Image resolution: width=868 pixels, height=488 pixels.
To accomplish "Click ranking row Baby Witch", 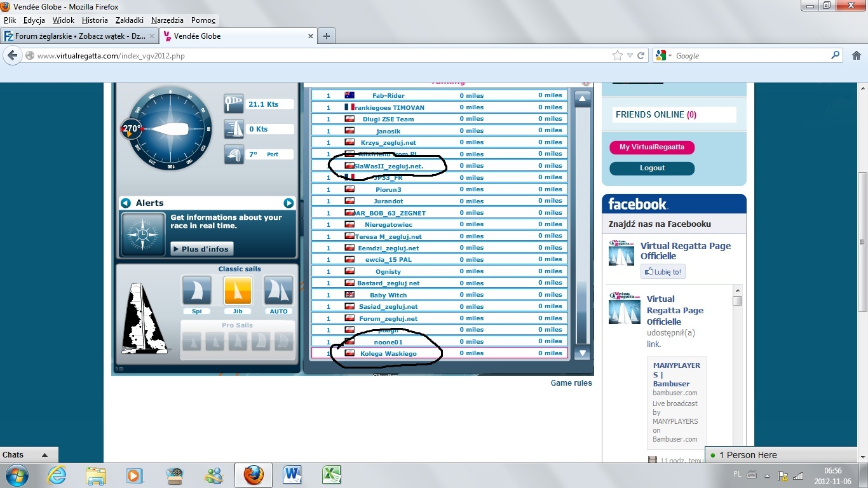I will tap(439, 295).
